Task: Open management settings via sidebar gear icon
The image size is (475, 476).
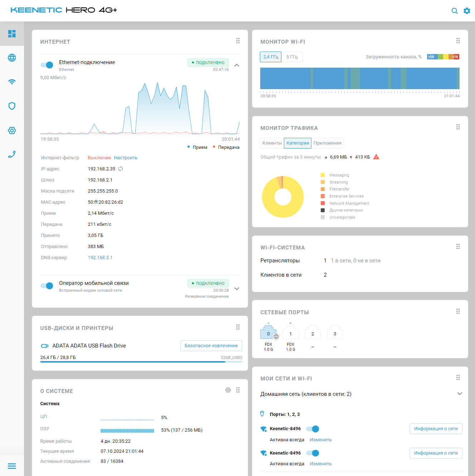Action: (12, 130)
